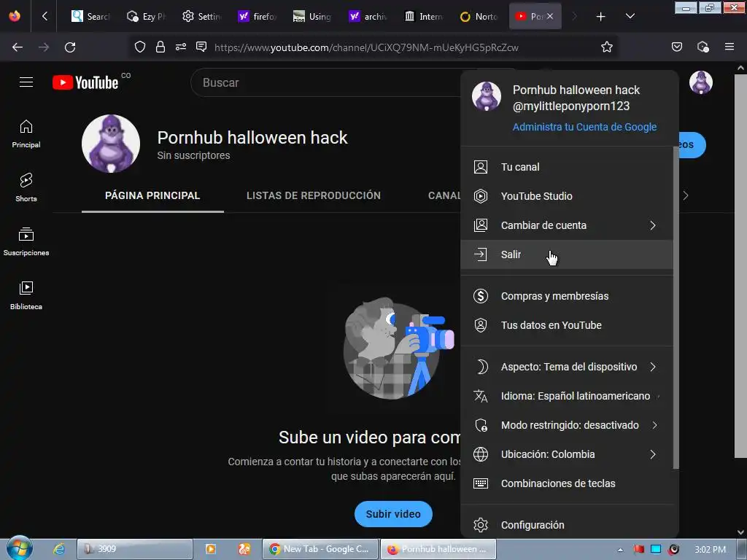The image size is (747, 560).
Task: Expand Idioma: Español latinoamericano submenu
Action: coord(567,396)
